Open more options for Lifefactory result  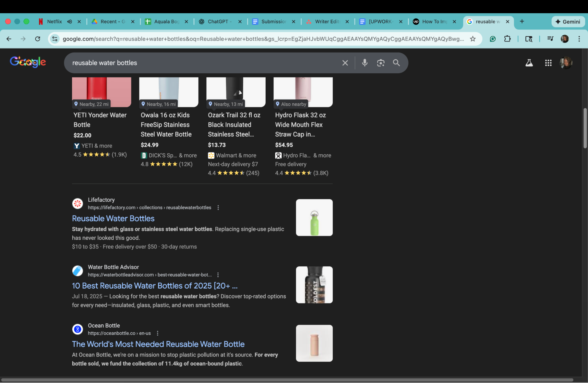click(x=218, y=208)
